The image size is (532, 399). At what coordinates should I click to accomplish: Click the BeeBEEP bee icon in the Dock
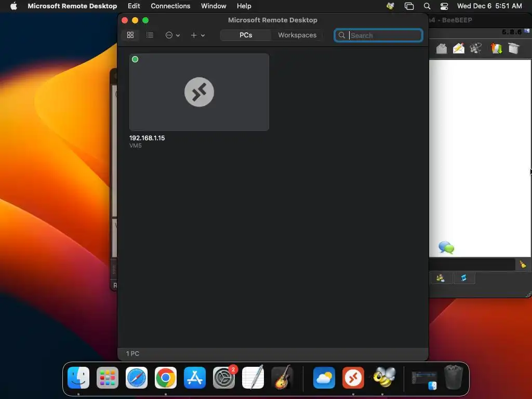click(383, 378)
